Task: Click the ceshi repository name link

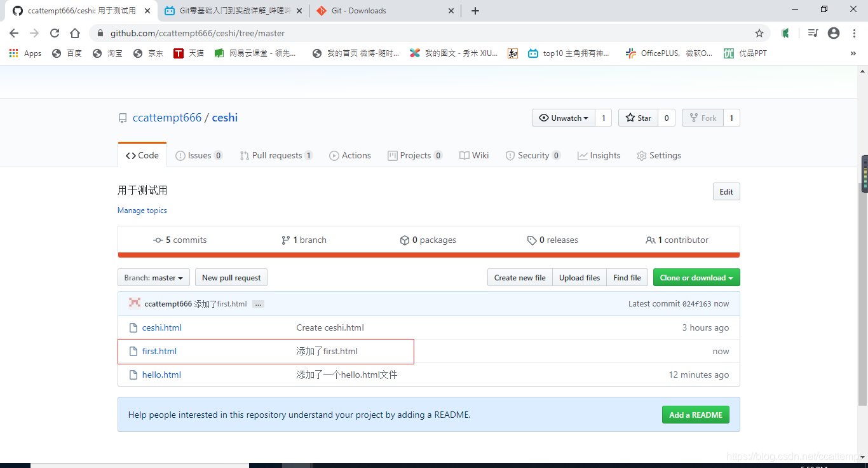Action: (x=225, y=118)
